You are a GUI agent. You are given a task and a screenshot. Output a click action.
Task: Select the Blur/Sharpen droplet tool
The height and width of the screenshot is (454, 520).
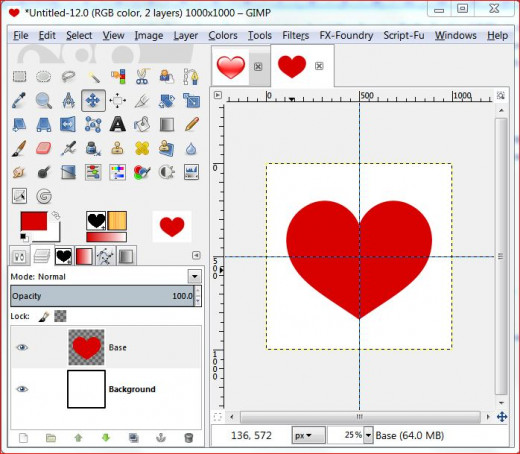[191, 149]
